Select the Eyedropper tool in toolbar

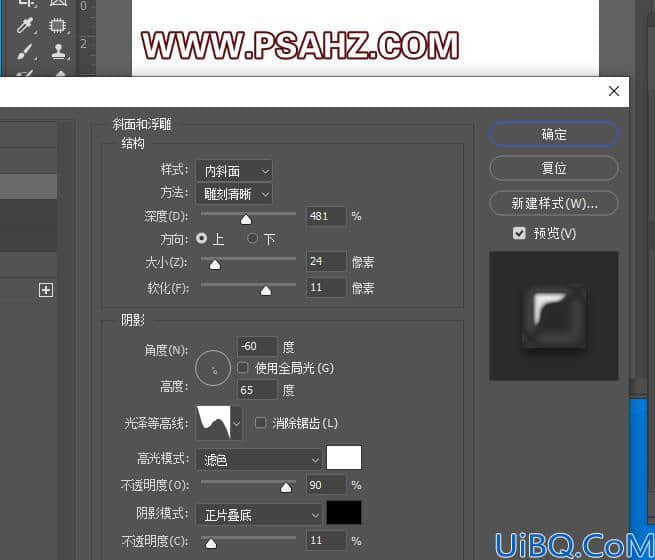[24, 25]
